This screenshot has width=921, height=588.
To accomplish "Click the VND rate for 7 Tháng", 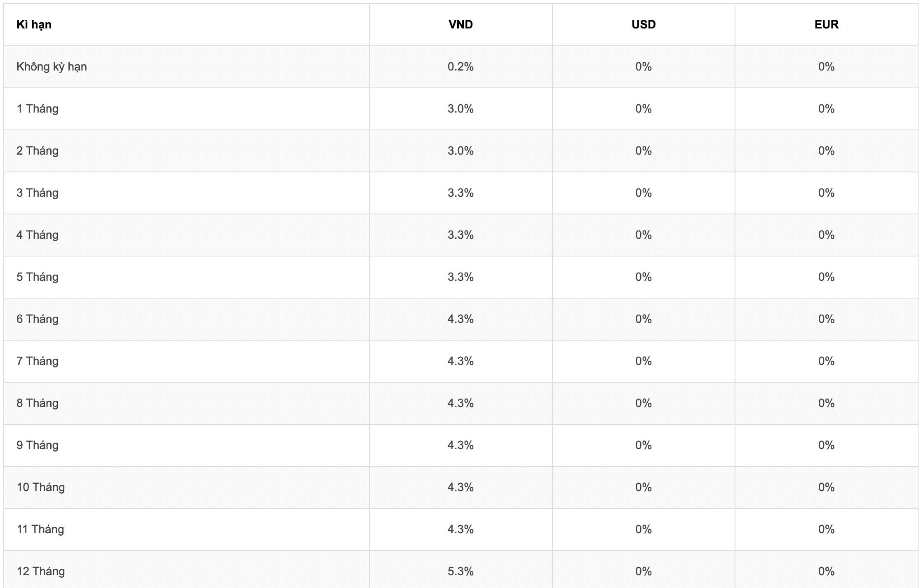I will pos(460,361).
